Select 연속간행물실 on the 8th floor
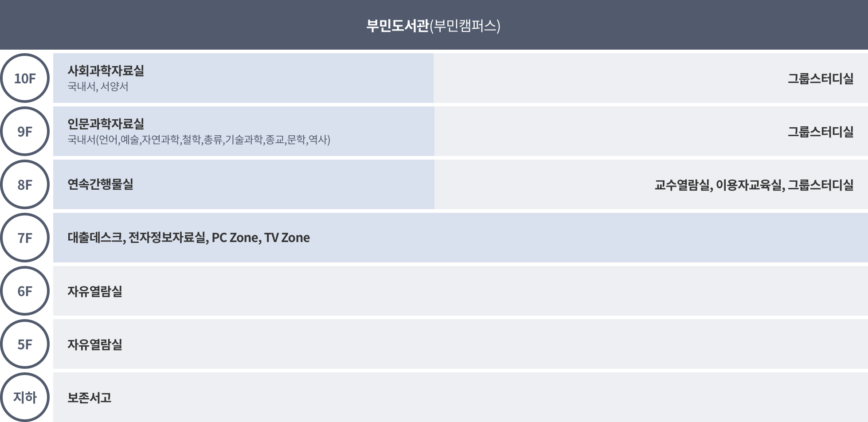 [x=100, y=184]
